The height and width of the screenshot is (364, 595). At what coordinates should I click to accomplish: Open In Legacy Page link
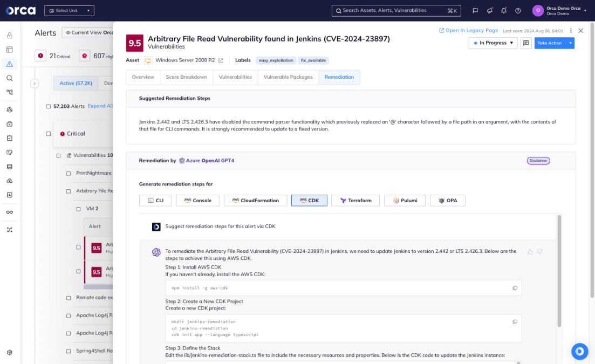point(468,30)
